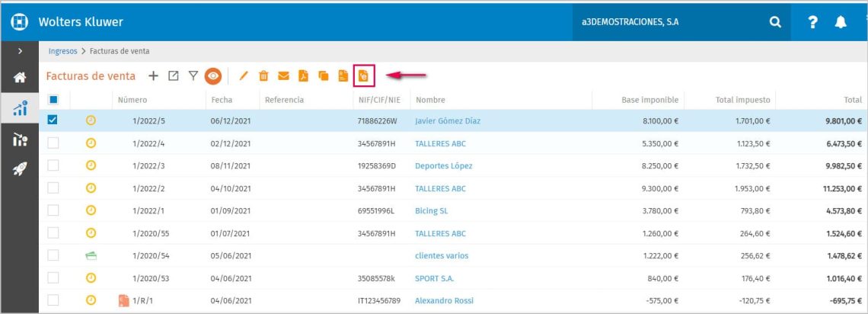Tick the checkbox for invoice 1/2022/4

[53, 143]
